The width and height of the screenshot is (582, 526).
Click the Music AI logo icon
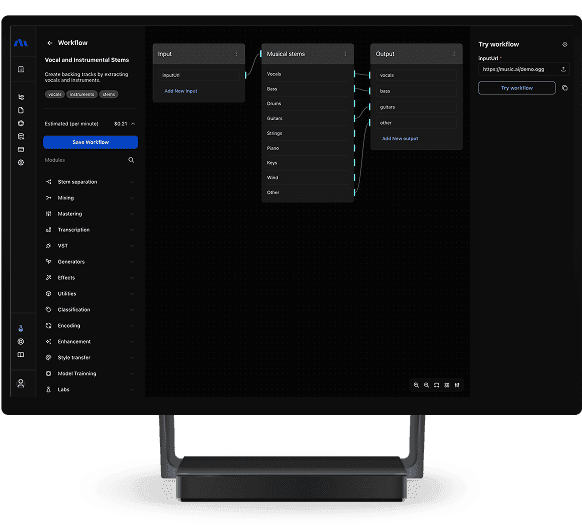pos(21,43)
